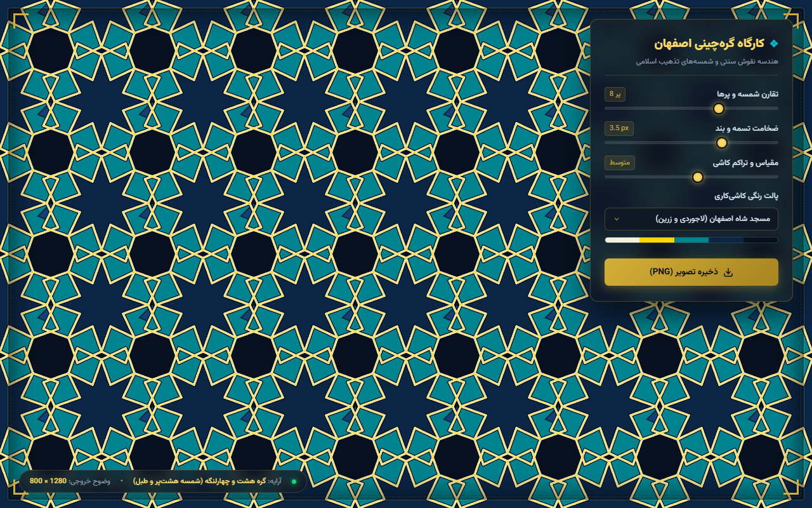Click the output resolution text 1280 × 800
This screenshot has width=812, height=508.
tap(48, 481)
